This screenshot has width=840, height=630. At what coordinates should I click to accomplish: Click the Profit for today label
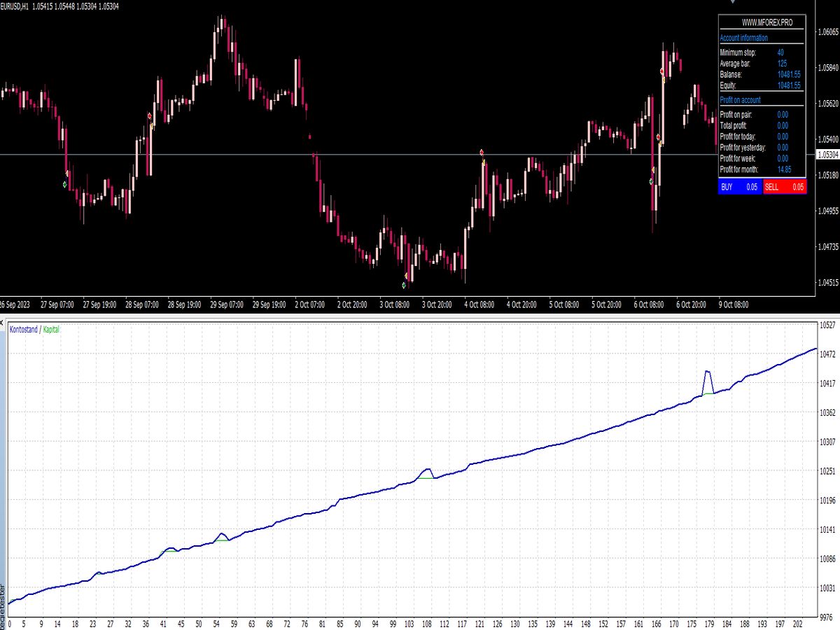click(x=739, y=136)
